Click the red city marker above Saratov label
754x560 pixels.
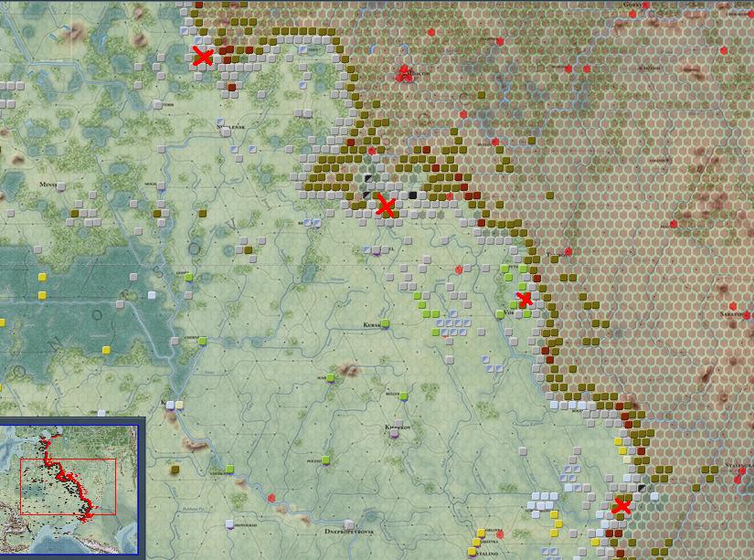(733, 306)
